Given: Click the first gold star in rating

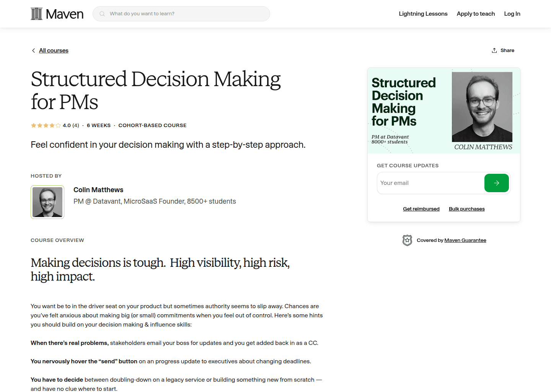Looking at the screenshot, I should [33, 125].
